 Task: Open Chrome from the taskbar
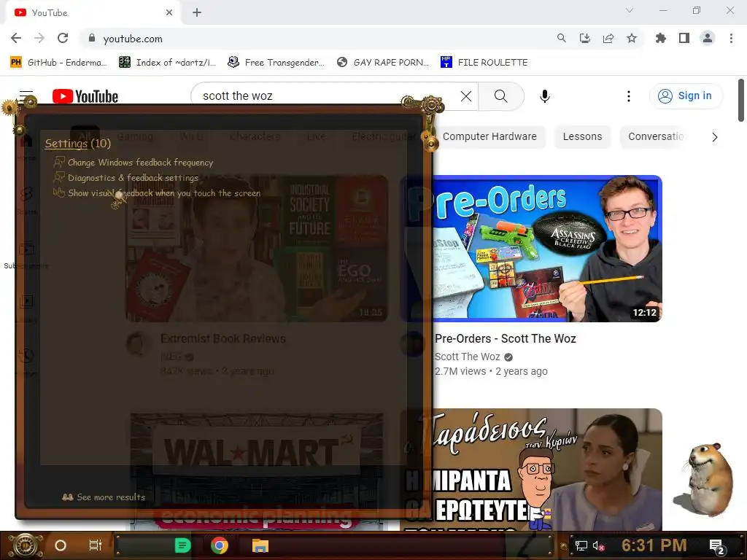point(220,545)
